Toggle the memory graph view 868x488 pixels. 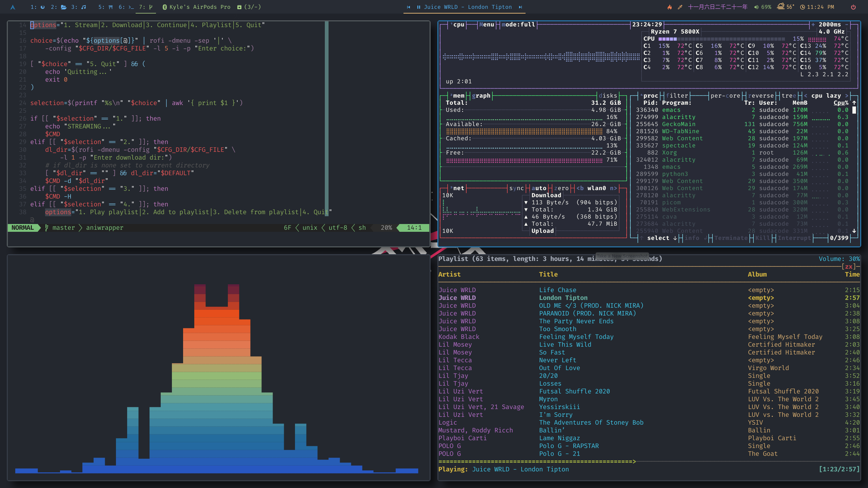(x=481, y=96)
